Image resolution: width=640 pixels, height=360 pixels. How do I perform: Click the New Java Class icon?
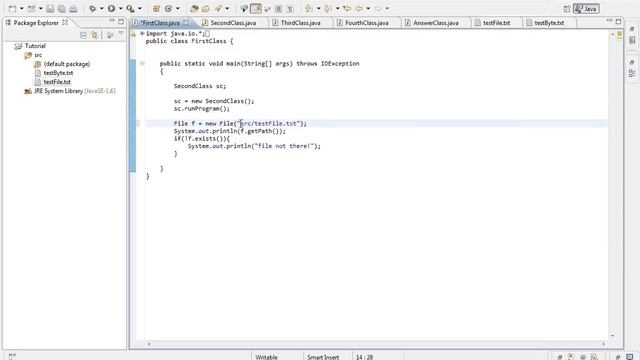tap(168, 9)
